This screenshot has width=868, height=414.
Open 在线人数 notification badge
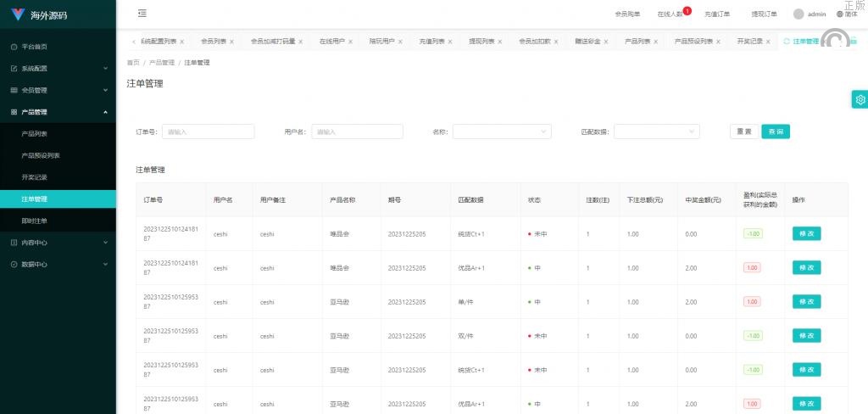click(687, 11)
